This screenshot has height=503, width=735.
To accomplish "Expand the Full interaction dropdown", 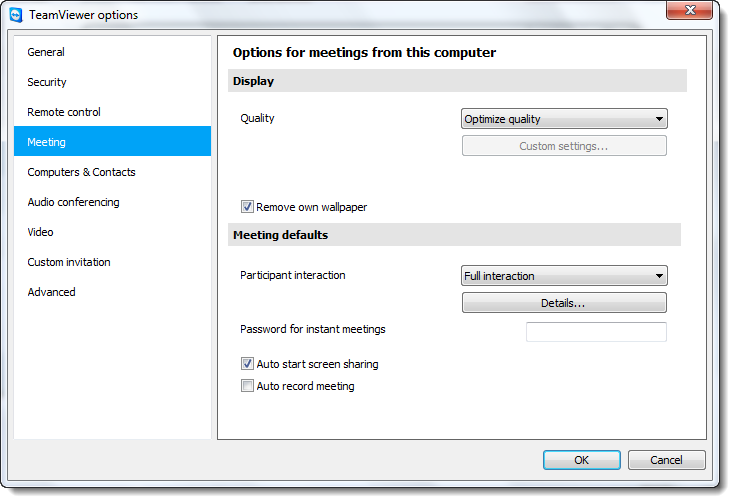I will click(x=564, y=276).
